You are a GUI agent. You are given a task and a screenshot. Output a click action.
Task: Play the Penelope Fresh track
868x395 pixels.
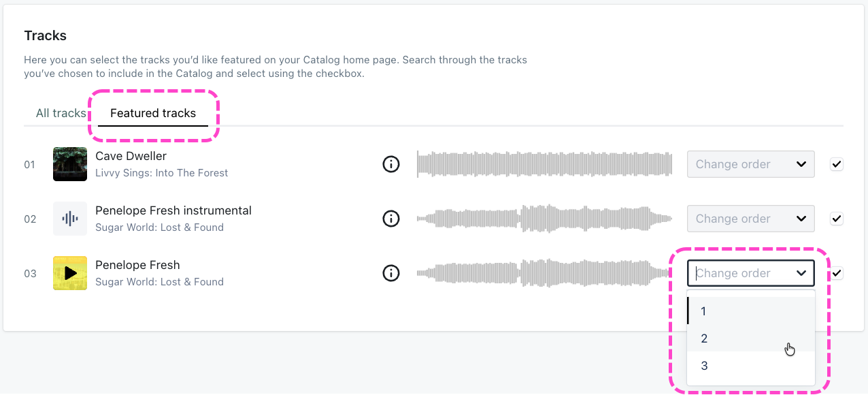click(70, 273)
